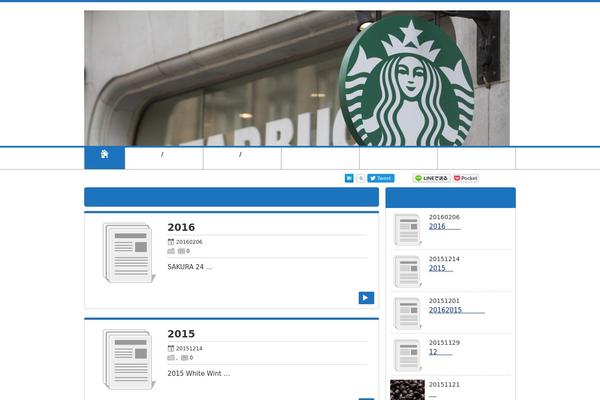600x400 pixels.
Task: Share the page with Tweet button
Action: coord(381,178)
